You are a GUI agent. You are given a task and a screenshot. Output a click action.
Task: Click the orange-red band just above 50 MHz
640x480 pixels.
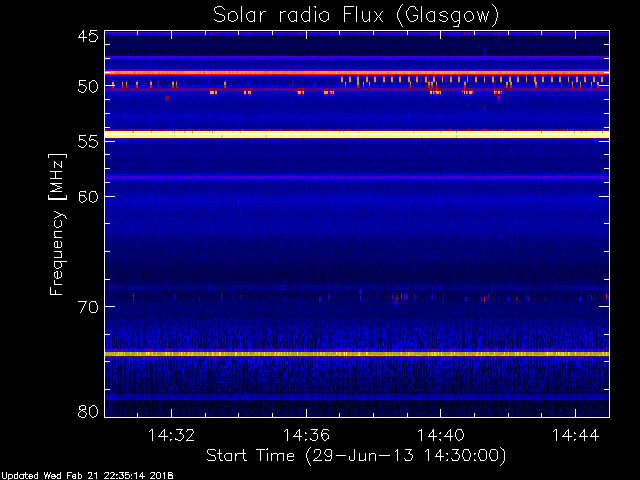357,73
